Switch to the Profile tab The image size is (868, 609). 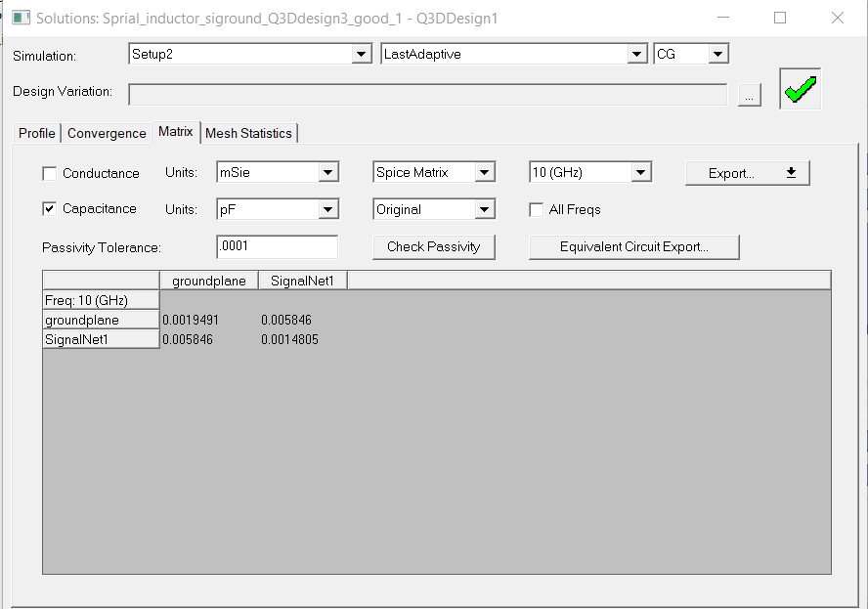point(37,133)
